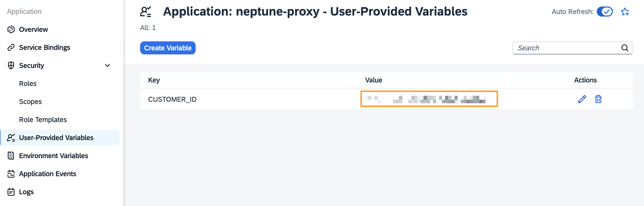This screenshot has width=644, height=206.
Task: Click the Overview cube icon
Action: coord(11,29)
